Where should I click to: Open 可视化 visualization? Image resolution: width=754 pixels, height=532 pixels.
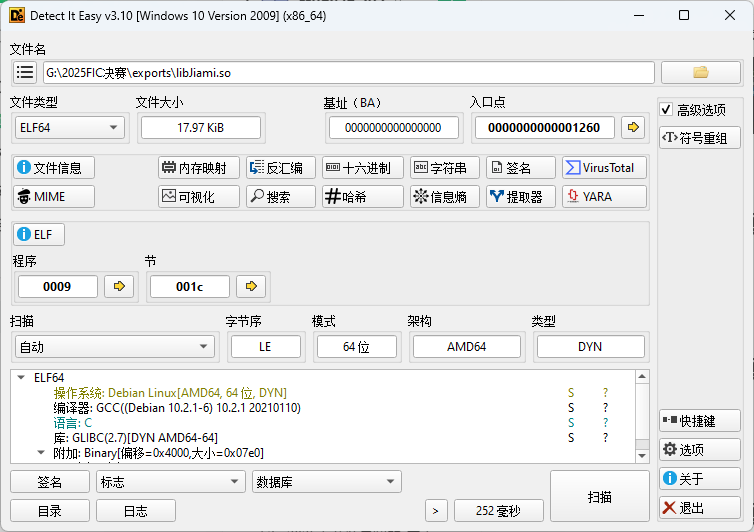click(x=199, y=197)
